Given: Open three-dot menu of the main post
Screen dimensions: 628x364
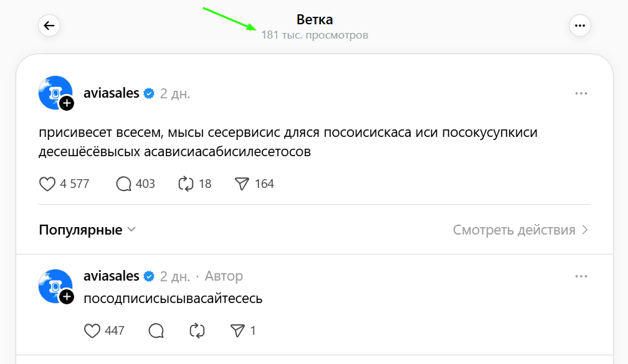Looking at the screenshot, I should point(581,93).
